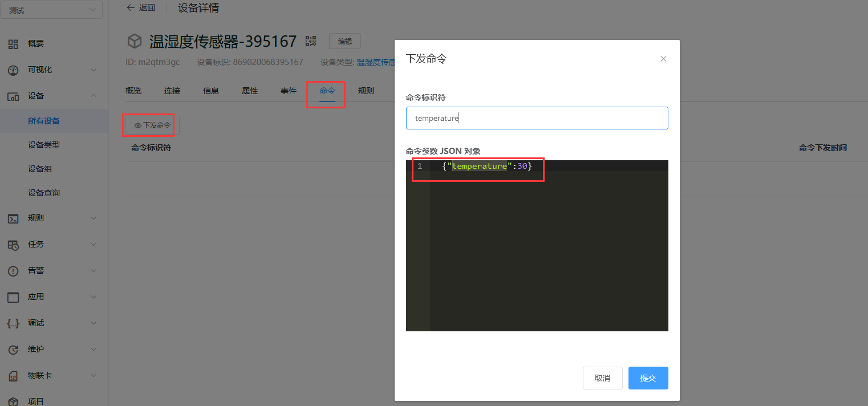This screenshot has height=406, width=868.
Task: Expand the 可视化 menu chevron
Action: pyautogui.click(x=94, y=70)
